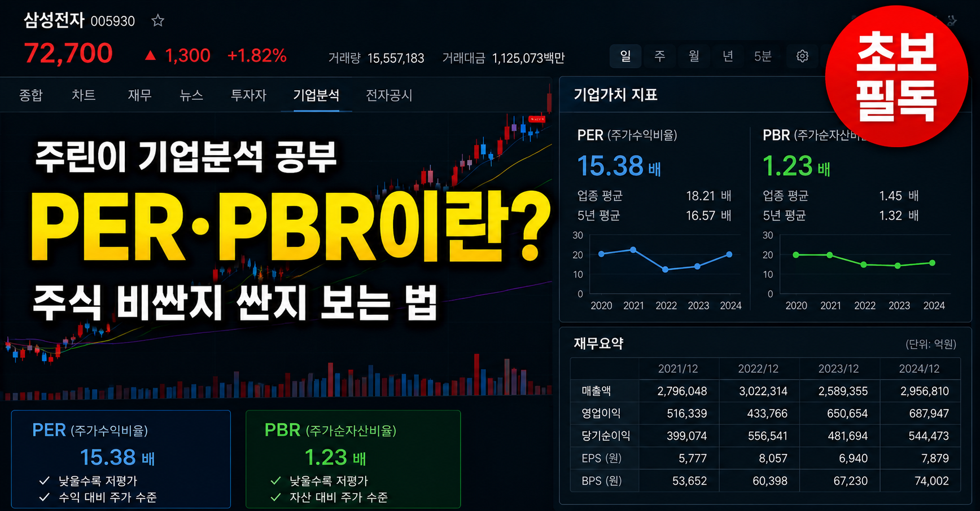Click the 2024/12 column header
The width and height of the screenshot is (980, 511).
919,369
